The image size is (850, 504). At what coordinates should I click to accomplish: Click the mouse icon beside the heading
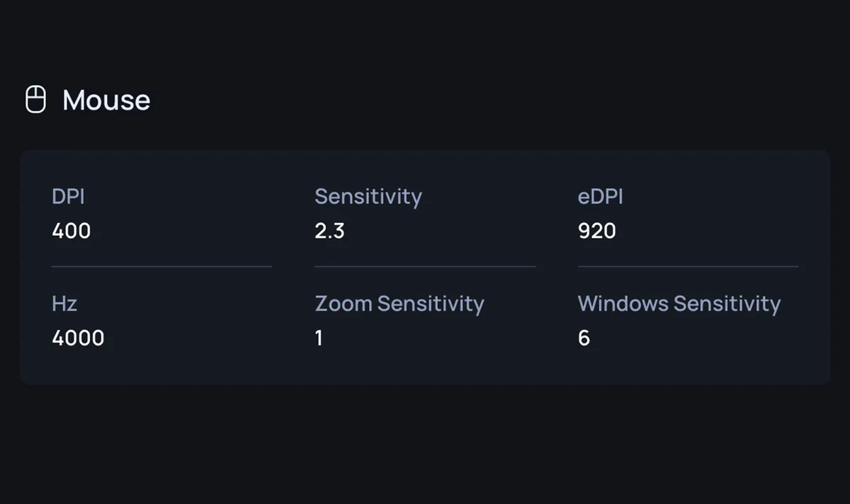[35, 100]
